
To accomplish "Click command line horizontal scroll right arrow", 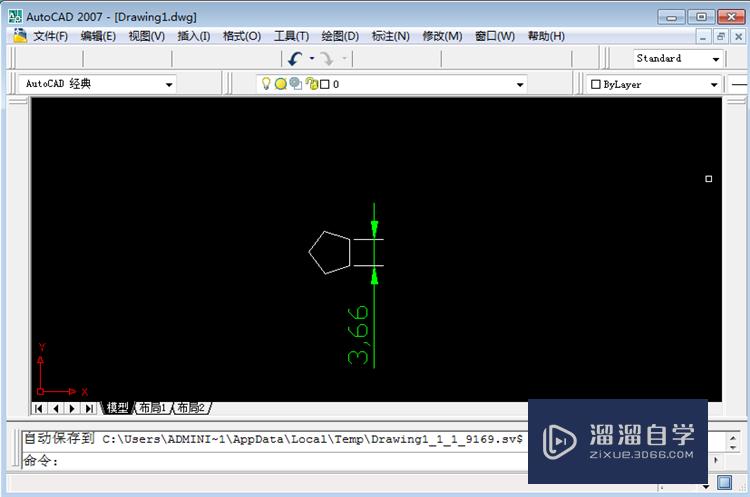I will click(716, 460).
